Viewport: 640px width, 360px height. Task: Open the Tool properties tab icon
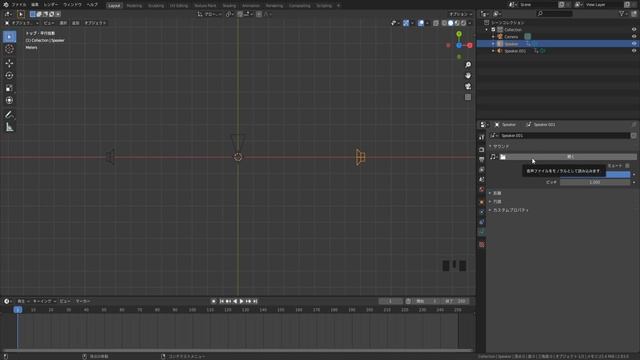[x=482, y=138]
